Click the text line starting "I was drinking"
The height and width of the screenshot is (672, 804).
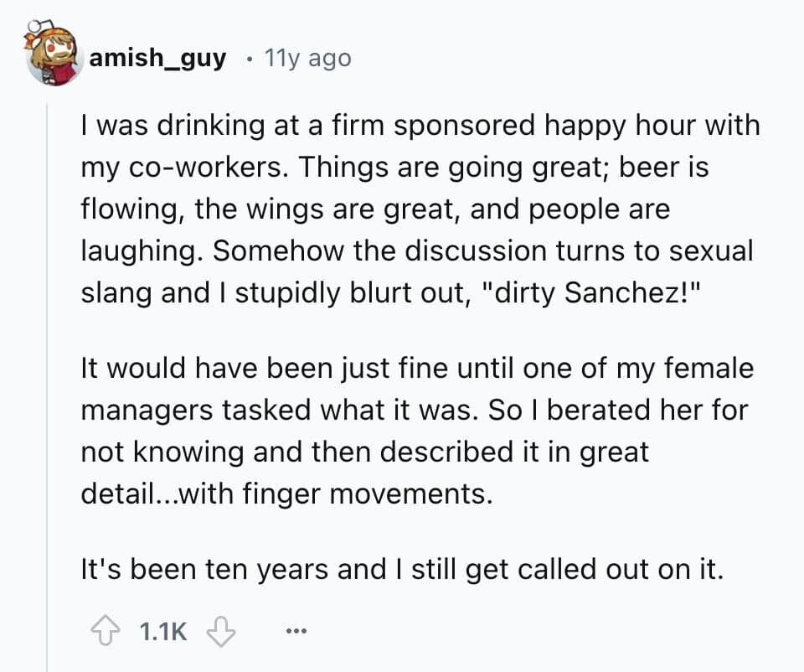pyautogui.click(x=420, y=127)
